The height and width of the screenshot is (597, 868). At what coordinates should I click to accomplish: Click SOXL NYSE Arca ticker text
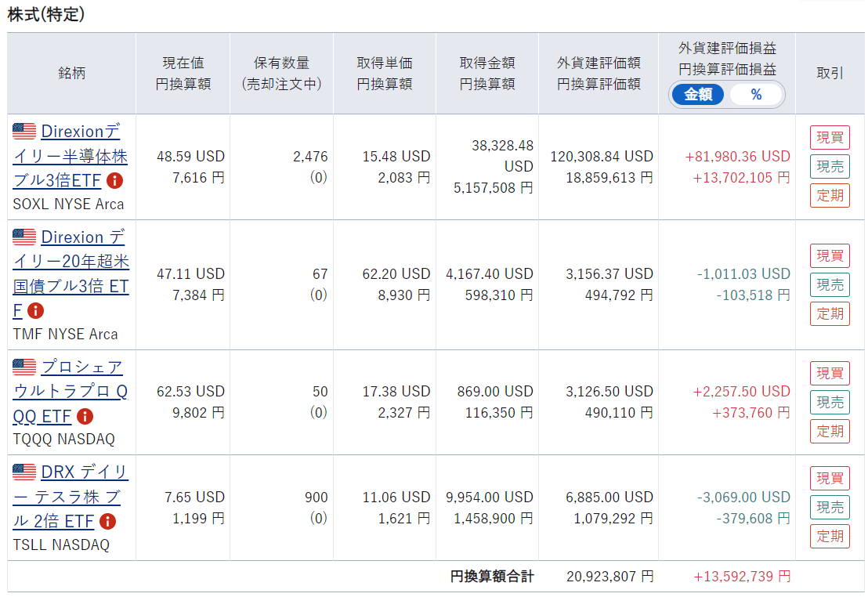tap(68, 204)
